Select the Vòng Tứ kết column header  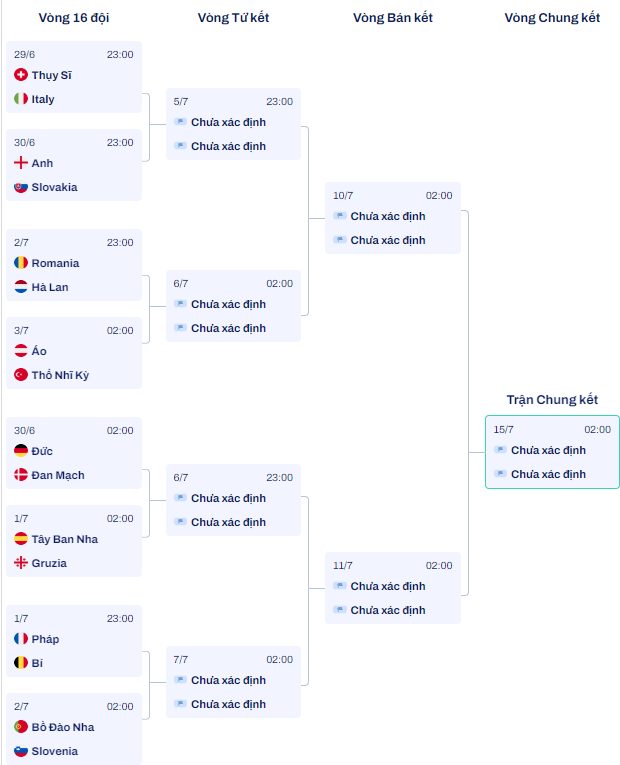point(233,18)
